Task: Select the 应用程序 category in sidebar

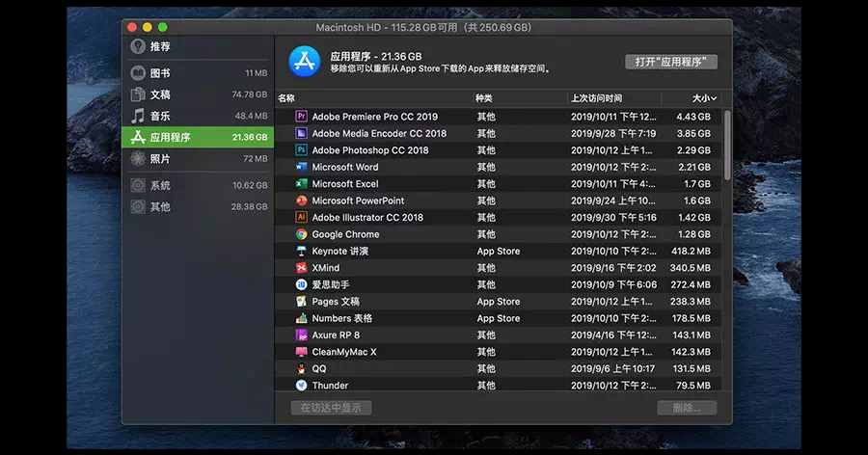Action: (x=198, y=137)
